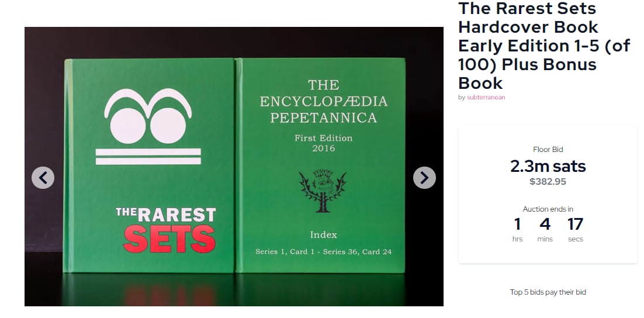Click the secs countdown value

[576, 224]
